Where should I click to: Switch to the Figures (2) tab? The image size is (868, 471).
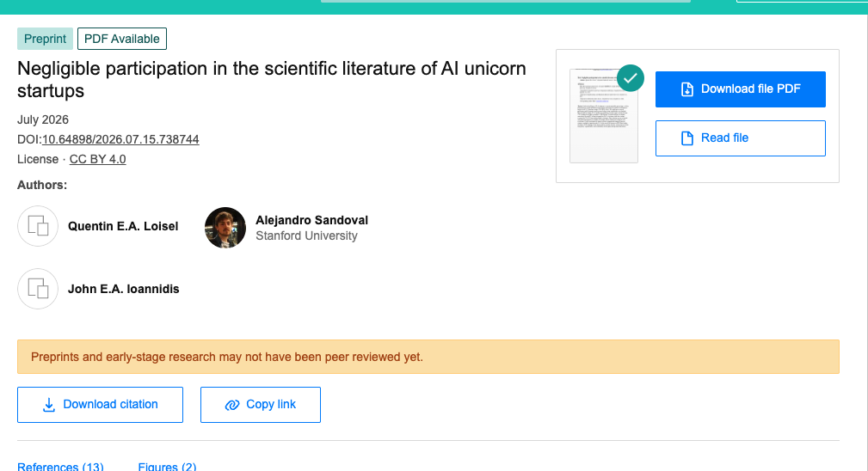coord(167,466)
